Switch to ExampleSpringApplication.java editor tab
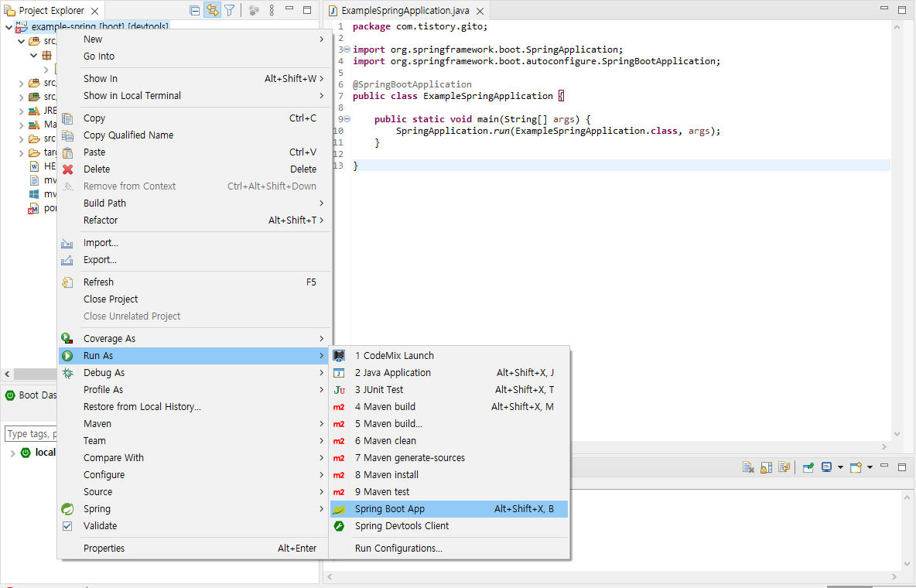This screenshot has width=916, height=588. [x=405, y=11]
